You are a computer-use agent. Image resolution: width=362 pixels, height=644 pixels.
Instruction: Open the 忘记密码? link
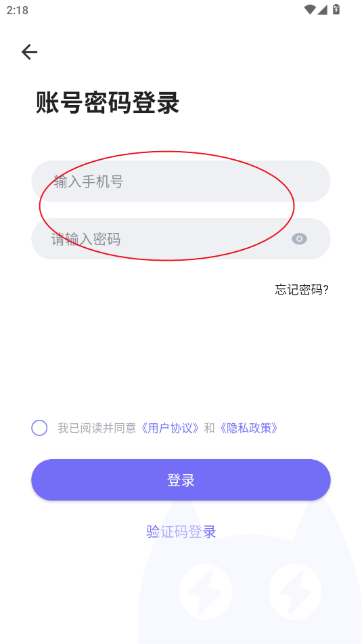[302, 290]
